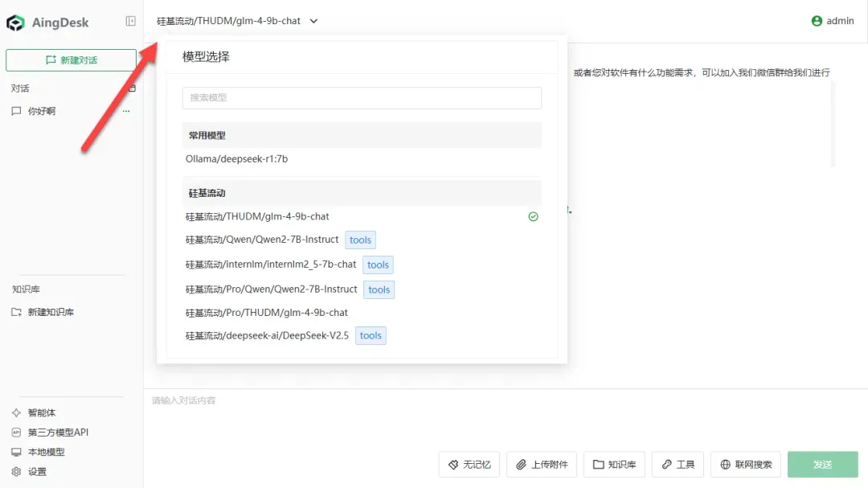Open the options menu for 你好啊 conversation
This screenshot has width=868, height=488.
coord(126,111)
